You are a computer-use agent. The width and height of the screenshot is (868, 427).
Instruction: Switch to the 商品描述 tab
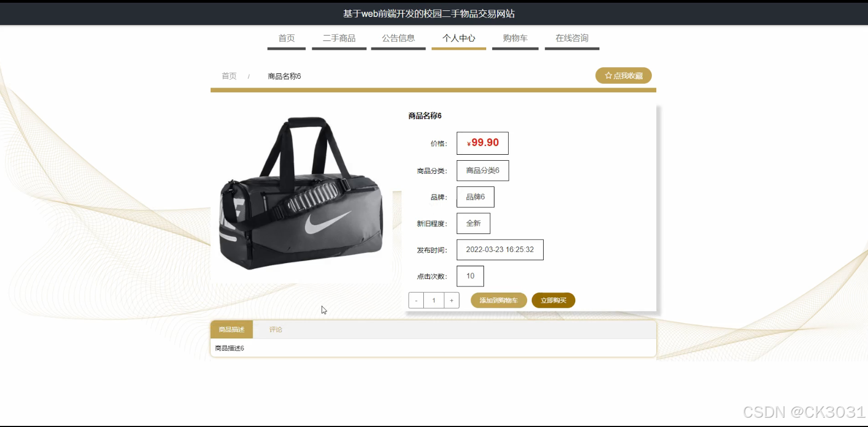coord(232,330)
